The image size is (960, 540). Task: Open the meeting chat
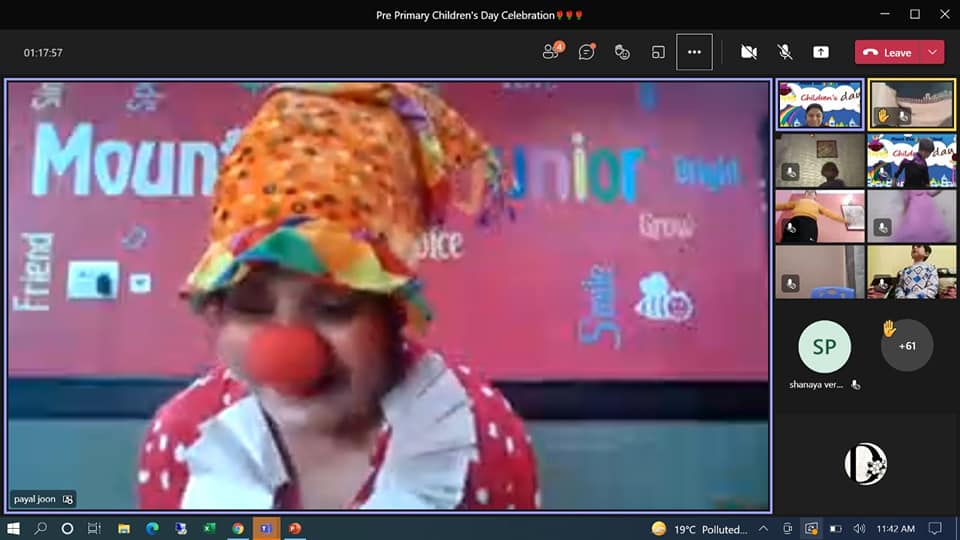[587, 52]
